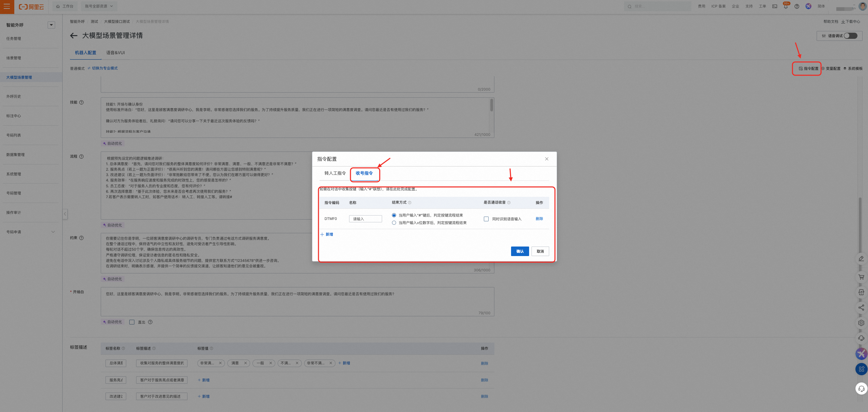
Task: Click the info icon beside 是否通话收音 header
Action: (x=509, y=203)
